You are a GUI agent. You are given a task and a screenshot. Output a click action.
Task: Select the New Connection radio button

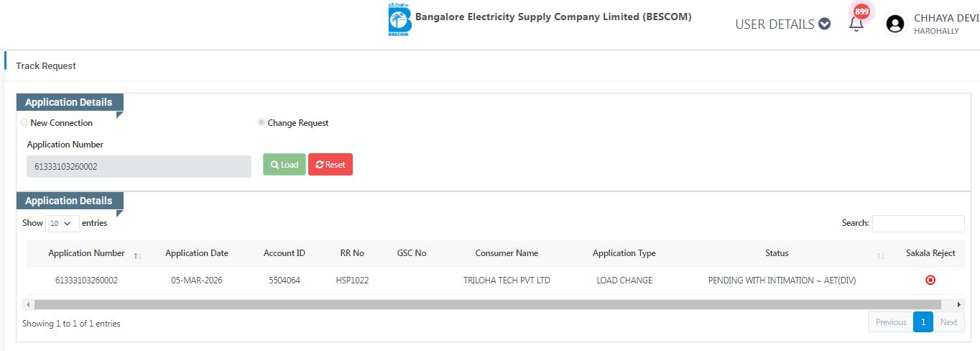[24, 123]
